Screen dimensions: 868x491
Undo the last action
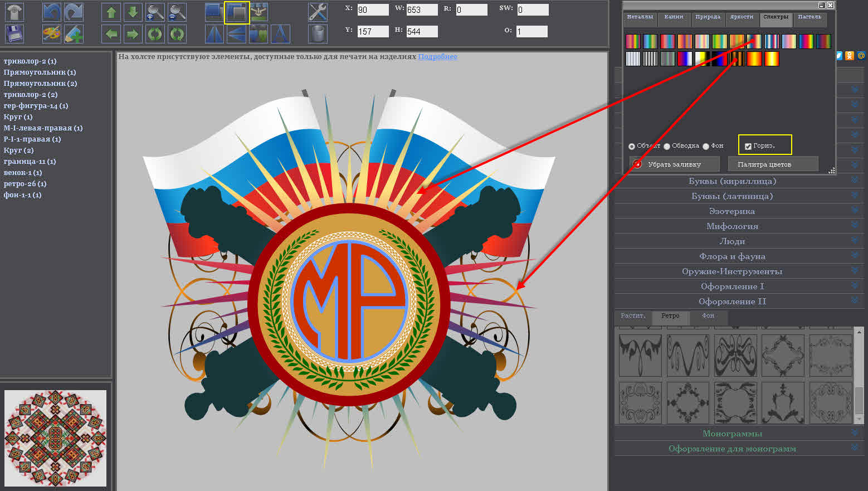tap(52, 12)
